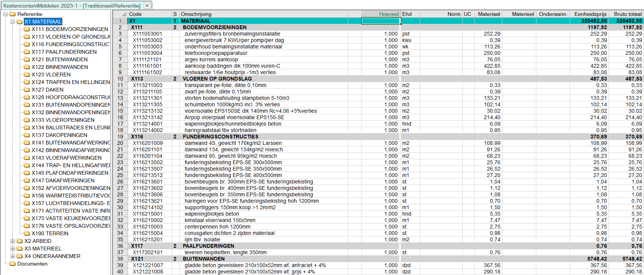Click folder icon of X117 PAALFUNDERINGEN
The height and width of the screenshot is (275, 644).
pyautogui.click(x=27, y=52)
